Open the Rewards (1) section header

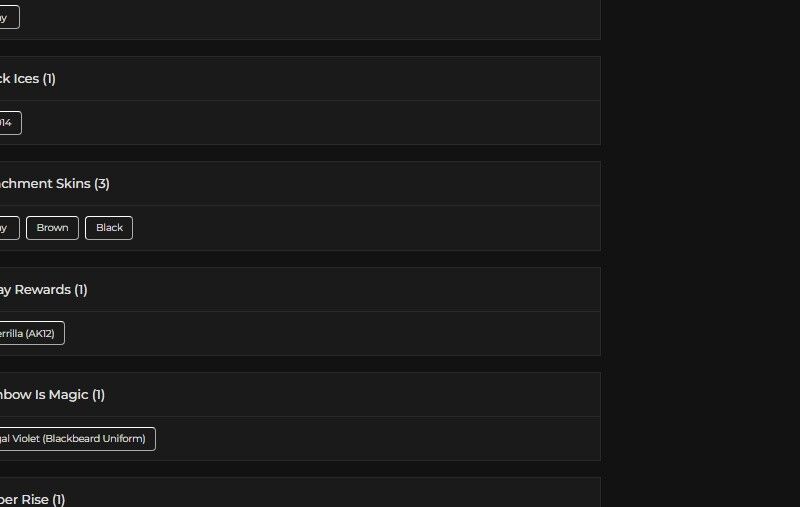43,290
